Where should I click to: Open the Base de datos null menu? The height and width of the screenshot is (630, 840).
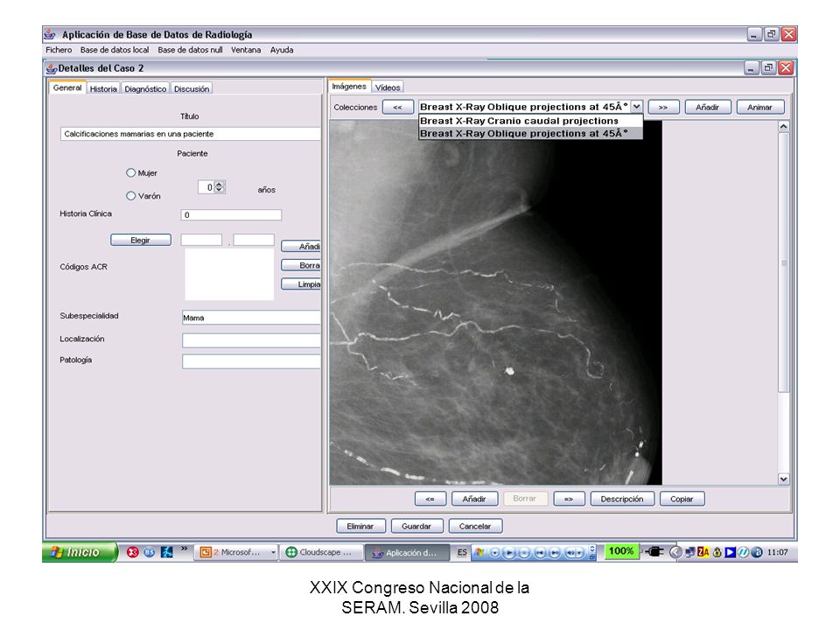[x=190, y=50]
